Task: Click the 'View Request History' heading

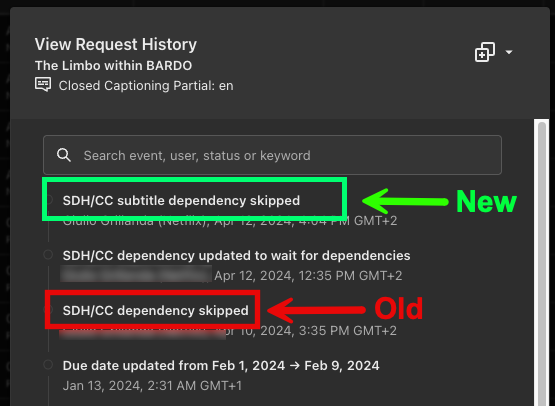Action: [x=116, y=45]
